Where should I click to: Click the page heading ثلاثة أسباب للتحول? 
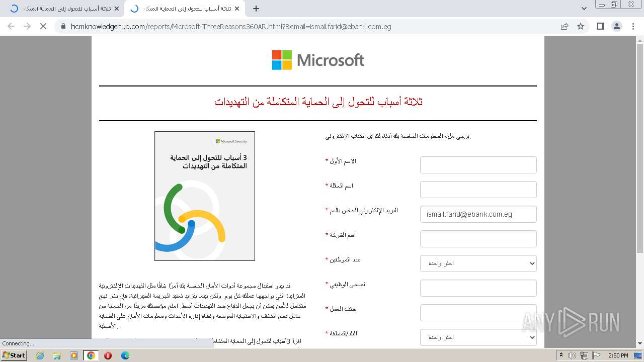(318, 102)
